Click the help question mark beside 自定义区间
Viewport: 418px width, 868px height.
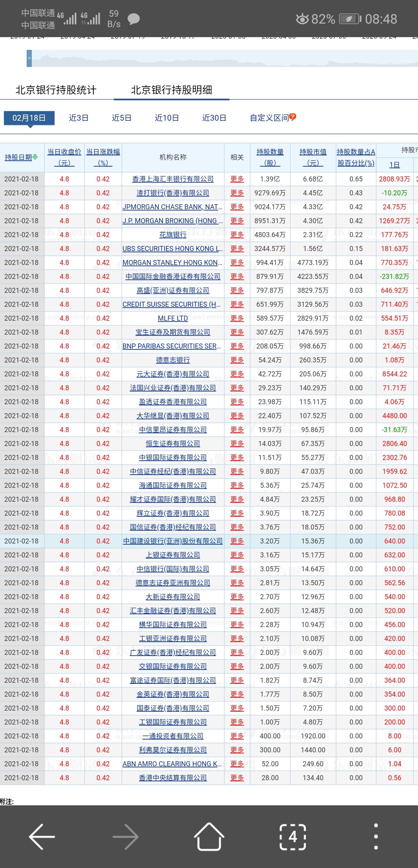pos(293,117)
